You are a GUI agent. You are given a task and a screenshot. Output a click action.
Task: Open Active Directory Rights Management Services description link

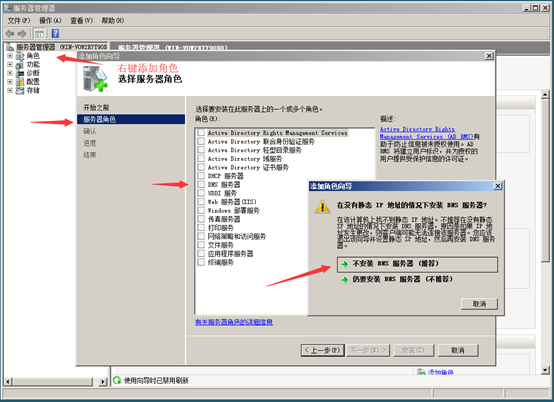pos(426,133)
